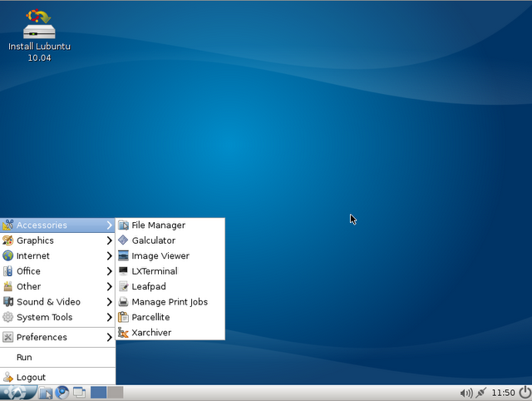532x401 pixels.
Task: Click the power button in the panel
Action: (525, 393)
